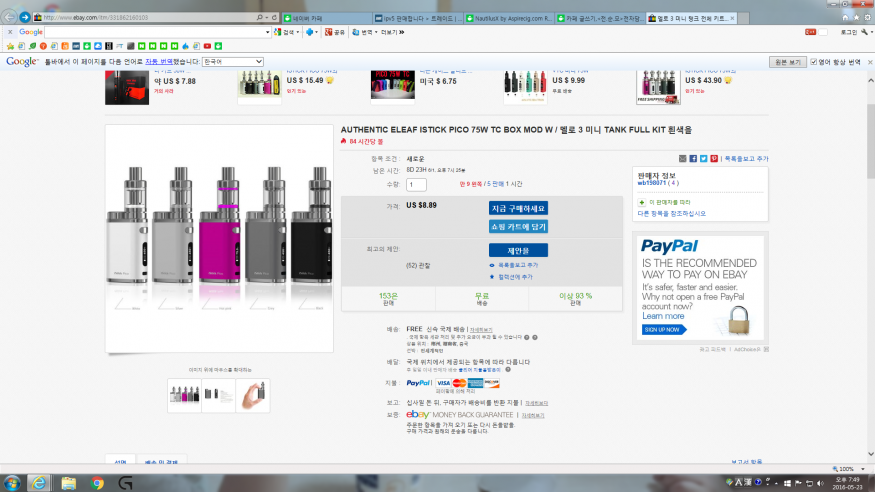Close the Google translation bar
Image resolution: width=875 pixels, height=492 pixels.
click(870, 62)
